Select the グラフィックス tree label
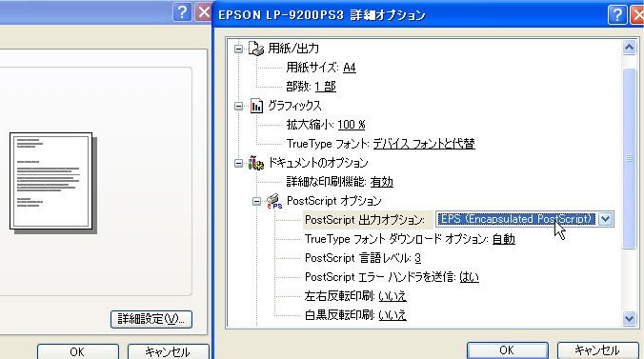Image resolution: width=644 pixels, height=359 pixels. coord(294,106)
